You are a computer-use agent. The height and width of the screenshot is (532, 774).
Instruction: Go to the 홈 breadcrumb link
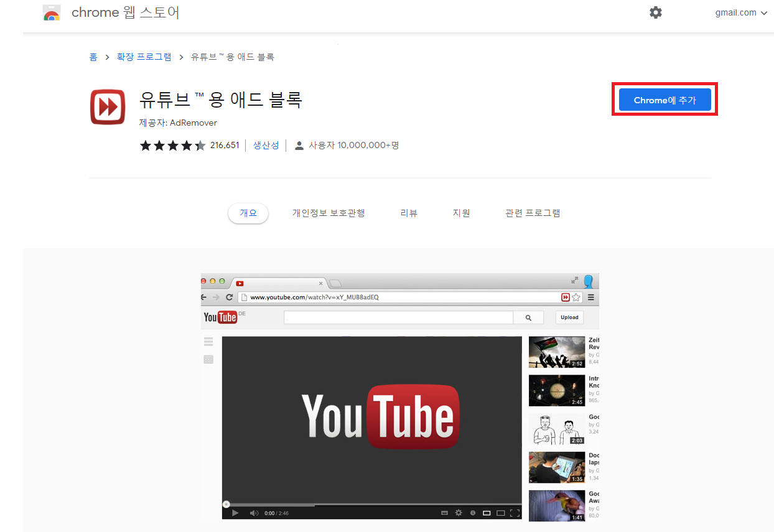coord(93,57)
